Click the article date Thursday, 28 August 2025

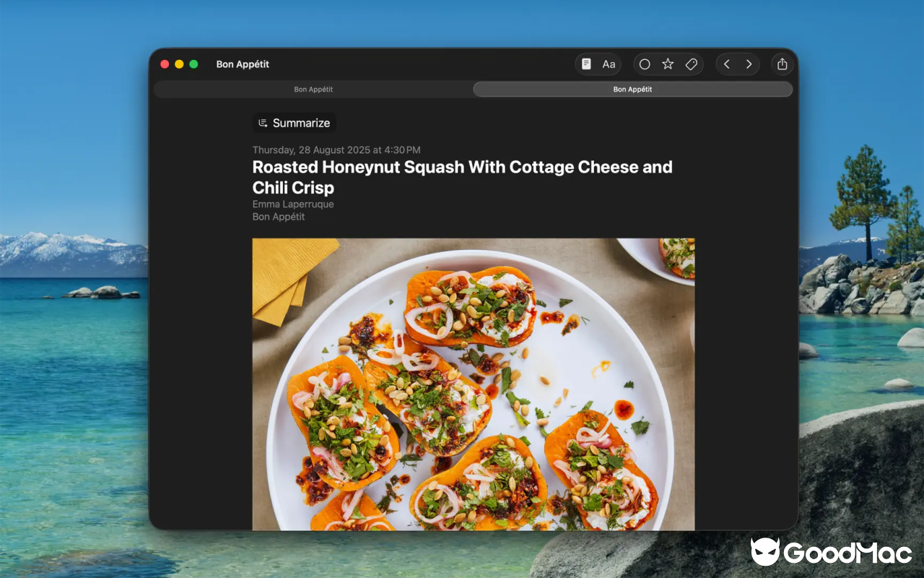point(336,150)
